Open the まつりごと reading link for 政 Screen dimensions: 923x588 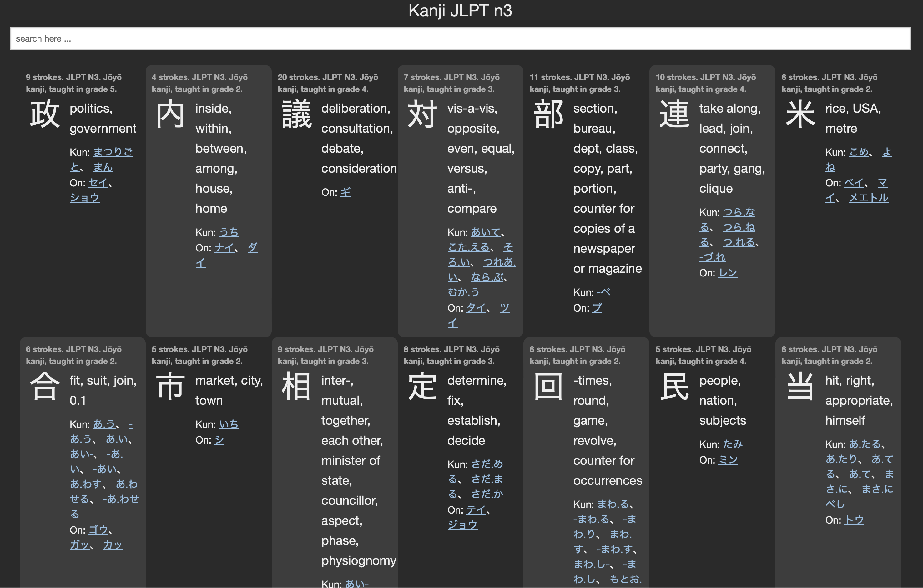113,152
